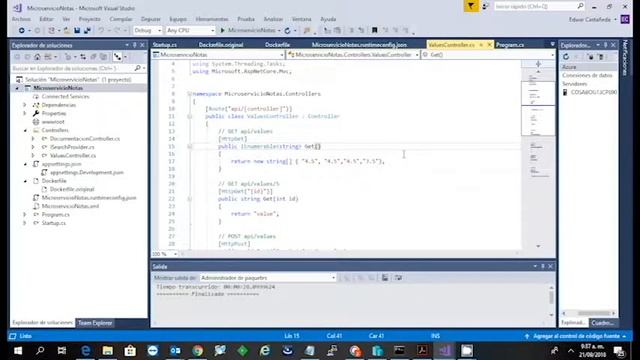This screenshot has height=360, width=640.
Task: Pin the Solution Explorer panel with the pushpin
Action: 135,45
